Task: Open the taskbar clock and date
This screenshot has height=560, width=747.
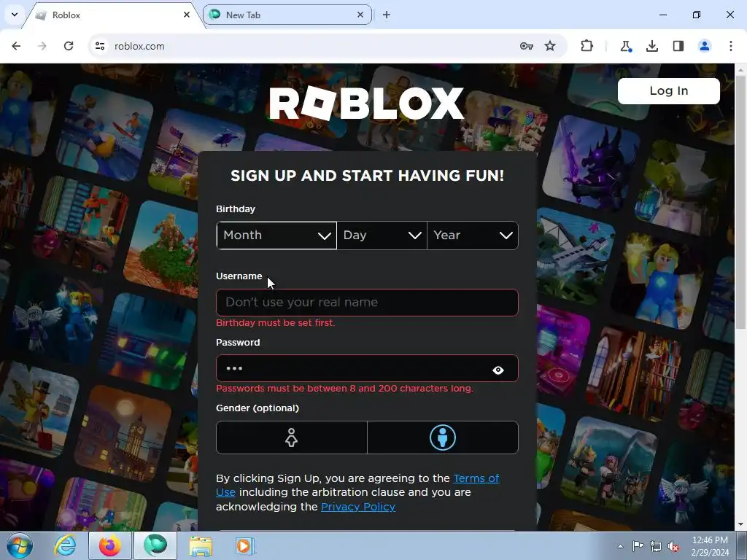Action: [710, 546]
